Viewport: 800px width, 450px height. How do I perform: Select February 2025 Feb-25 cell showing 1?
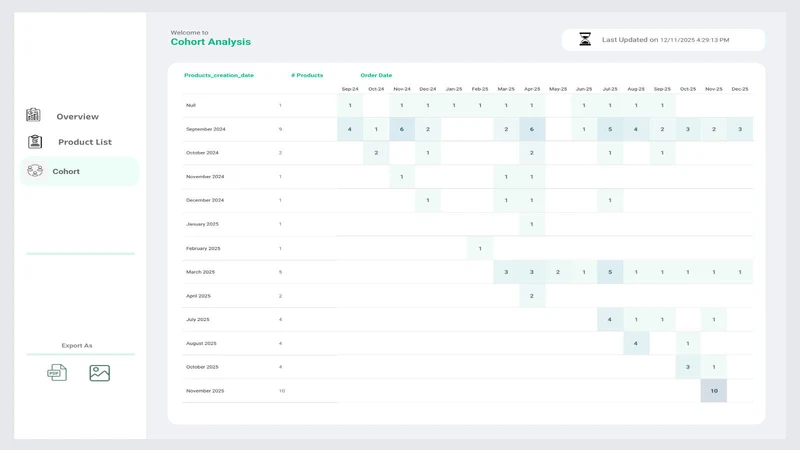click(x=480, y=248)
